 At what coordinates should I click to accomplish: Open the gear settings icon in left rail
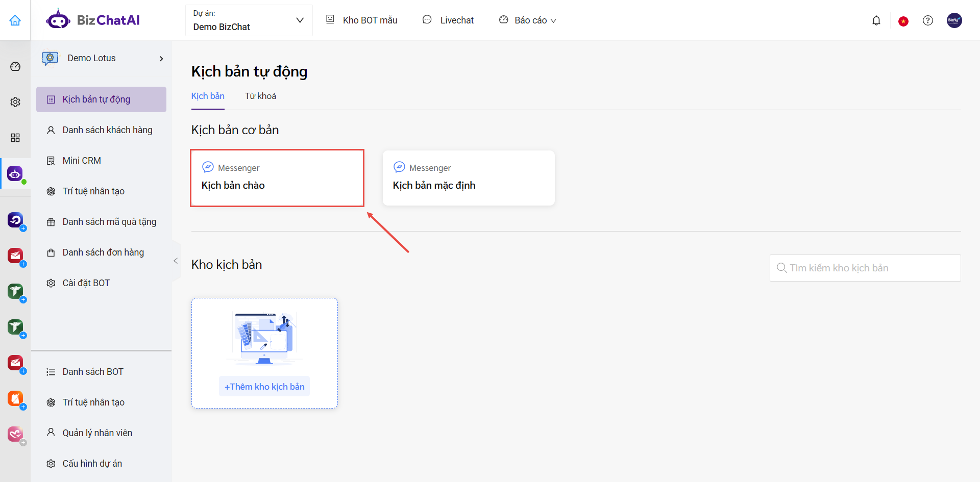coord(15,102)
